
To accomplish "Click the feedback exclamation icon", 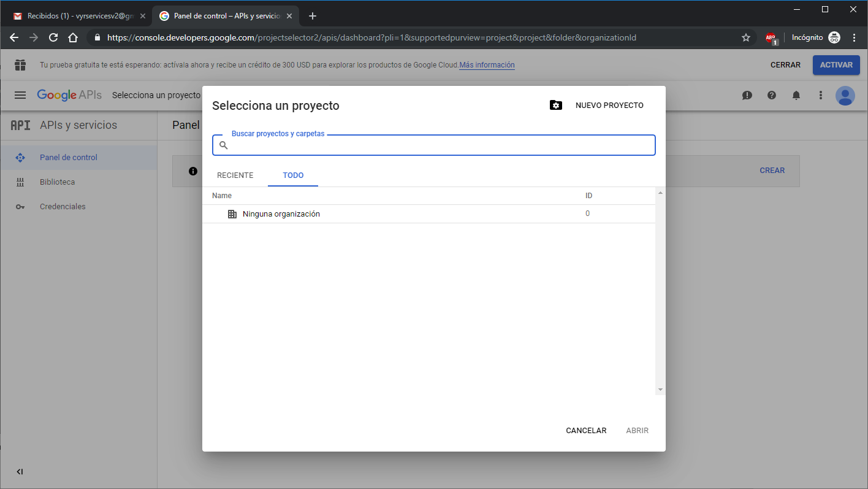I will coord(747,95).
